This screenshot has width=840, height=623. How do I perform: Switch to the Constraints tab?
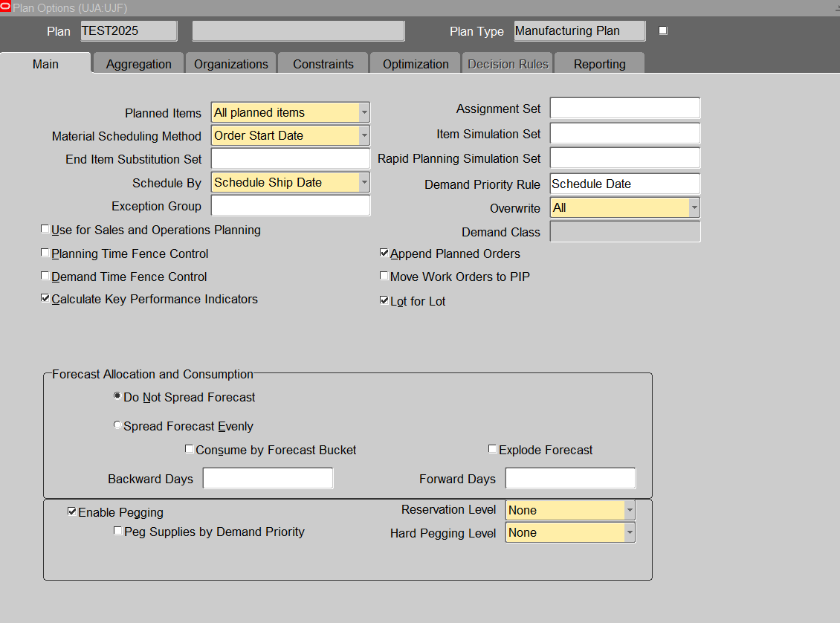click(x=323, y=64)
